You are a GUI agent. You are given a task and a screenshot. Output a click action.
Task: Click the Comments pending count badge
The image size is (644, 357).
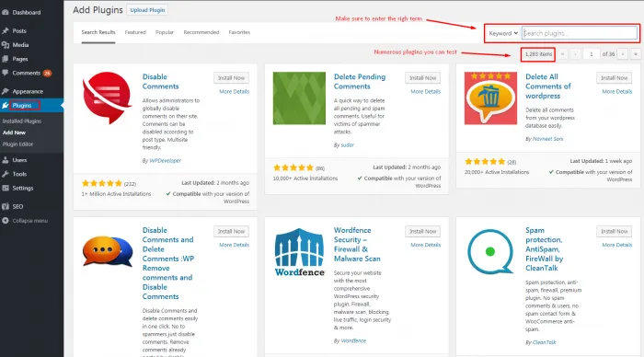[47, 73]
